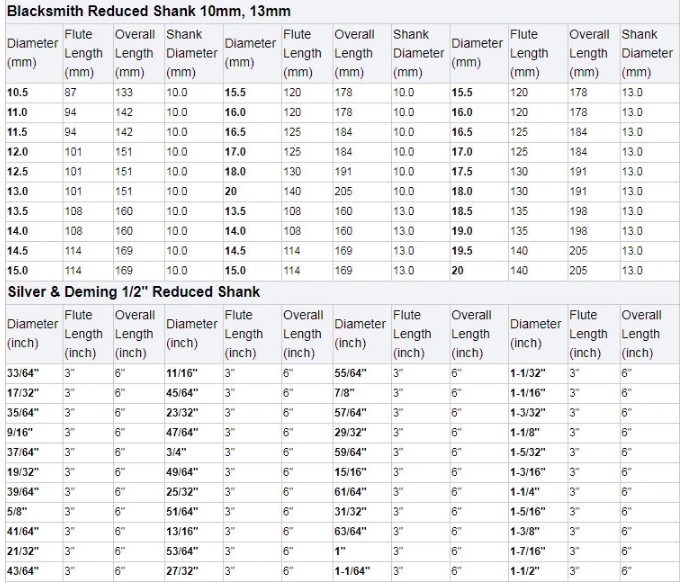
Task: Click the 43/64" diameter cell
Action: [x=23, y=571]
